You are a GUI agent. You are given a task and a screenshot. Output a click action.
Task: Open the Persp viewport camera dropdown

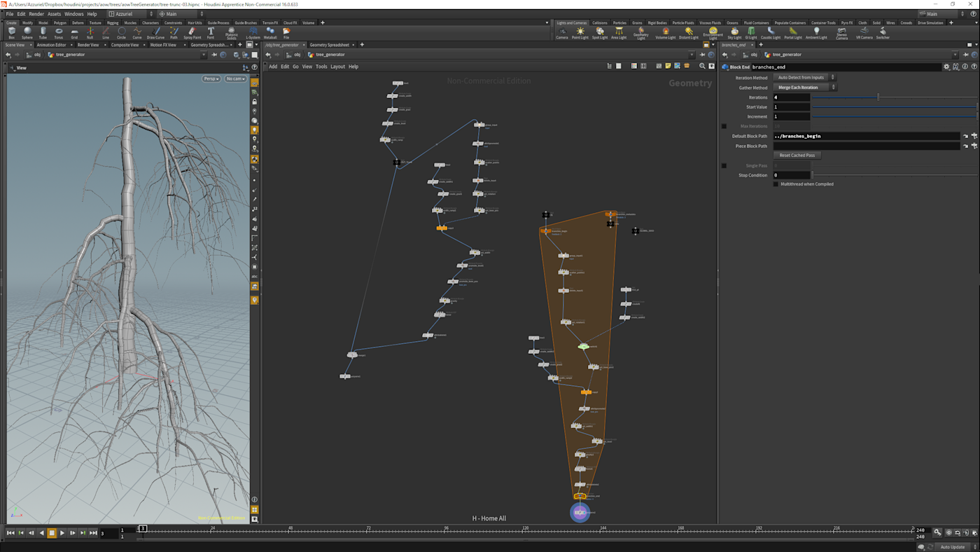pyautogui.click(x=211, y=79)
